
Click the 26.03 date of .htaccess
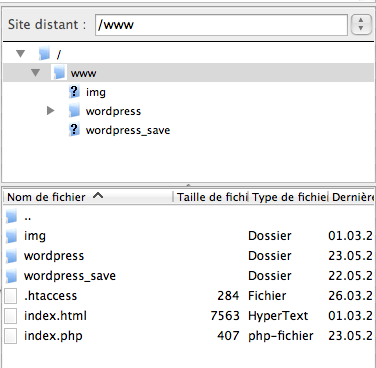click(x=351, y=296)
